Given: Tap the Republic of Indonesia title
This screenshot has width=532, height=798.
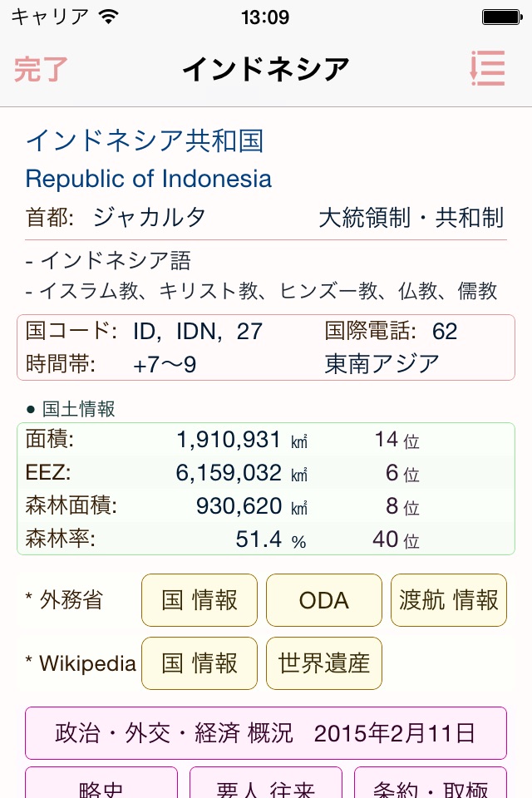Looking at the screenshot, I should pos(149,179).
